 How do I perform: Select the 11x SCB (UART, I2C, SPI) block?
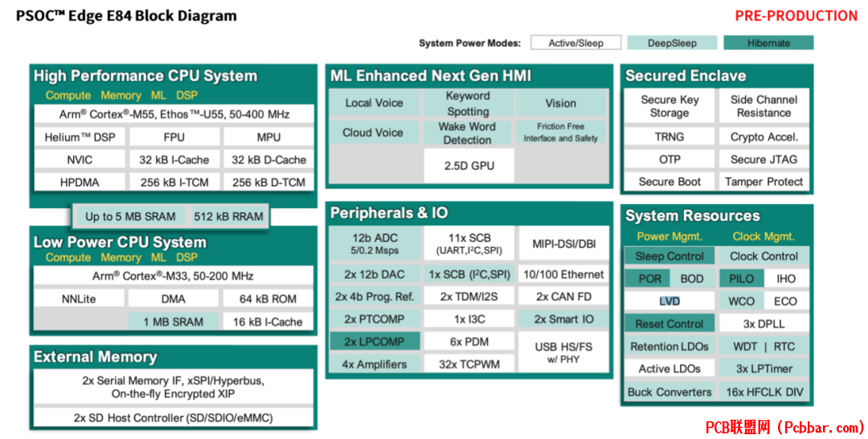click(x=469, y=244)
